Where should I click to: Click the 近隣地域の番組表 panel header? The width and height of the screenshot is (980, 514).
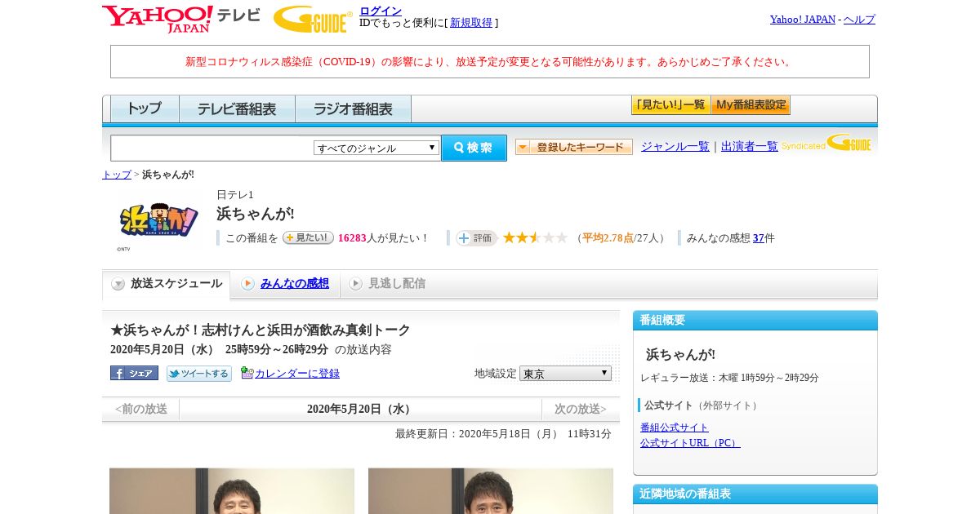point(755,494)
